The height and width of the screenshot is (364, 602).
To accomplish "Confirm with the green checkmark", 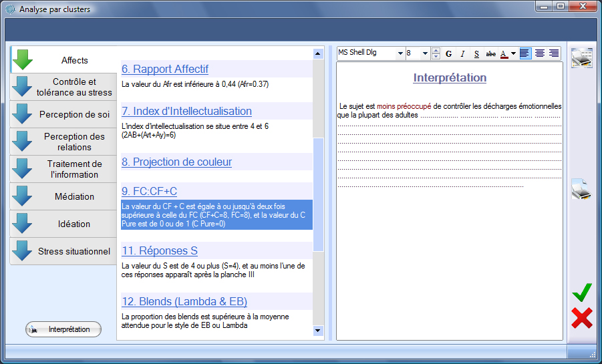I will [582, 292].
